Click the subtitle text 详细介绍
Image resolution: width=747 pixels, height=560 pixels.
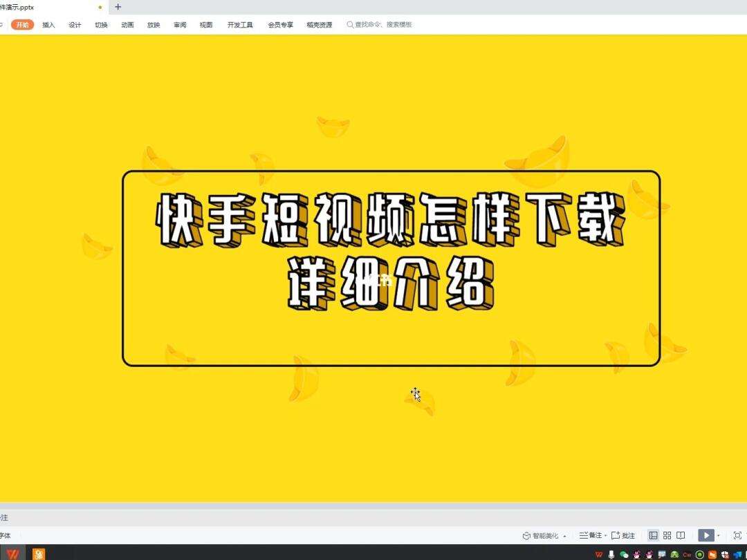(391, 284)
